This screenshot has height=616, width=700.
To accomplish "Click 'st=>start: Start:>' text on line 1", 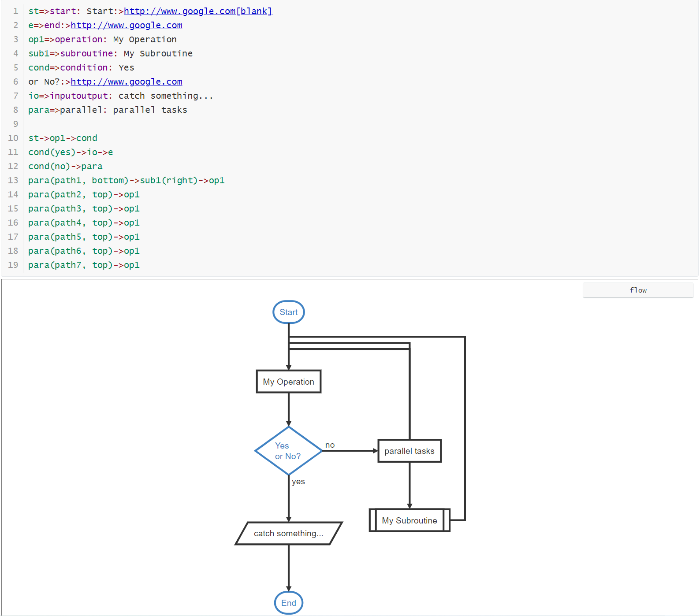I will click(76, 11).
